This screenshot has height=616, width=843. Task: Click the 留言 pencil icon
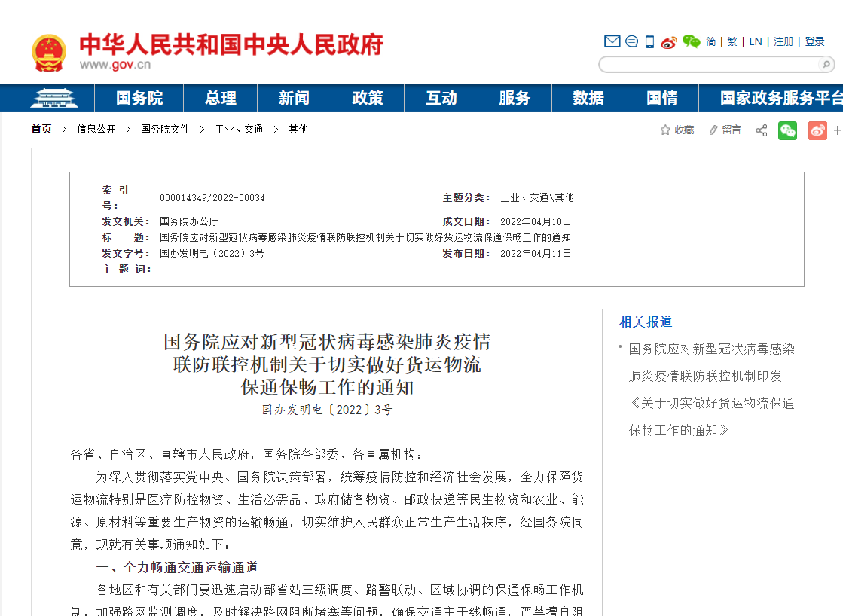coord(713,130)
